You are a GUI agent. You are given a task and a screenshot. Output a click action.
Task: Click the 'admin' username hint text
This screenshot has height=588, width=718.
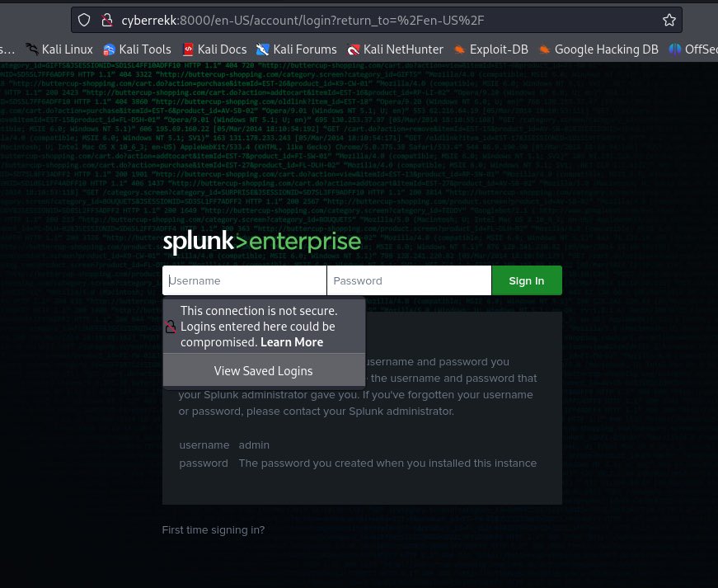254,445
